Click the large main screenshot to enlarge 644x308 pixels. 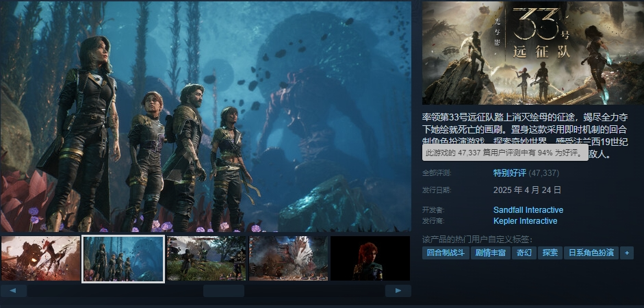coord(205,116)
